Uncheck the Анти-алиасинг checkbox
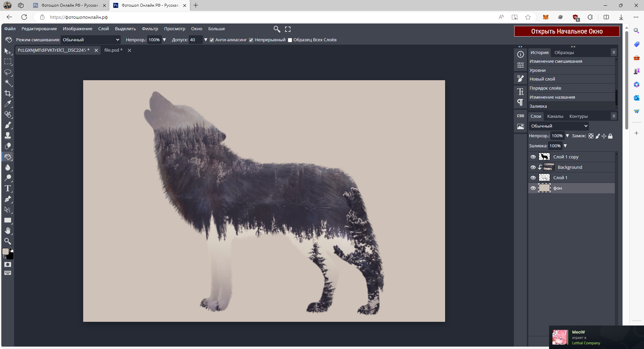 (x=212, y=40)
